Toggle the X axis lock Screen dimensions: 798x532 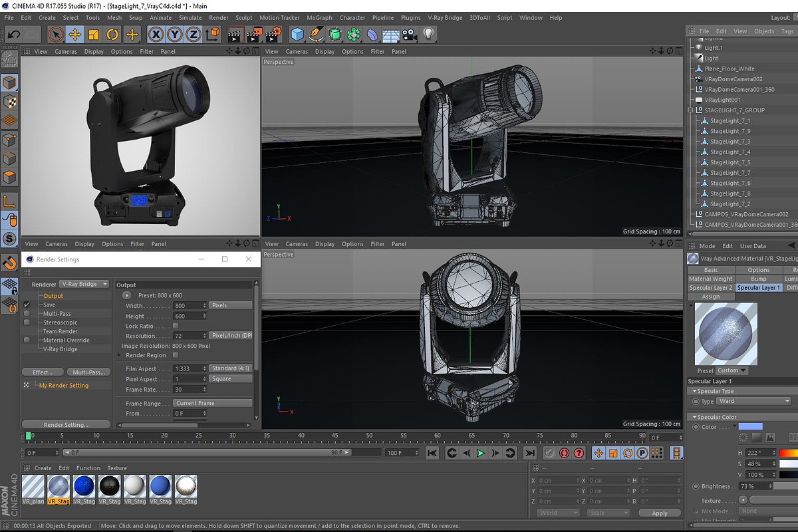(x=156, y=34)
